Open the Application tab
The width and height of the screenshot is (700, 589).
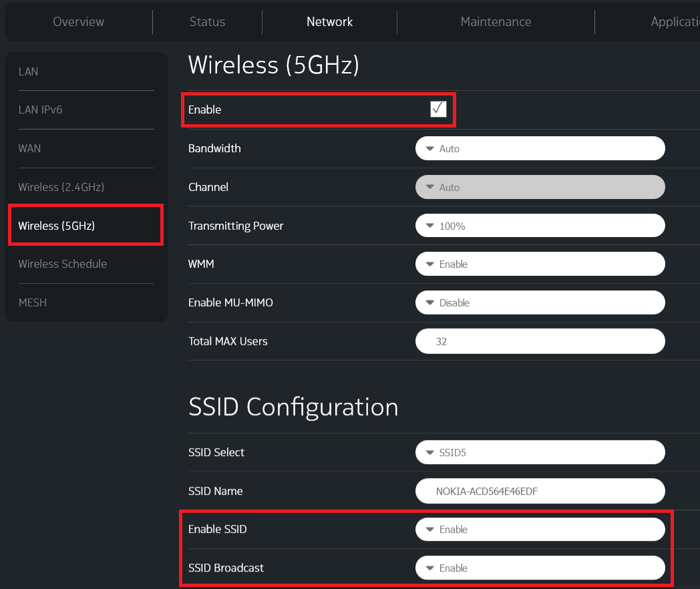pyautogui.click(x=675, y=21)
